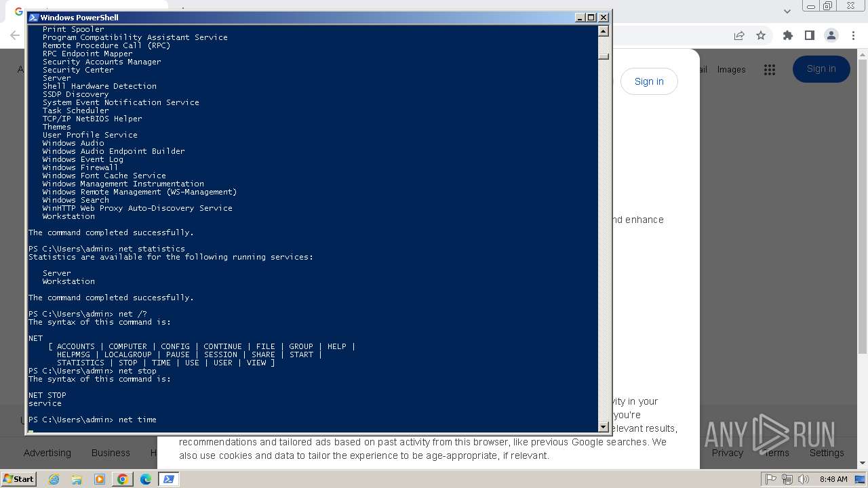Open Google apps grid icon

coord(769,69)
